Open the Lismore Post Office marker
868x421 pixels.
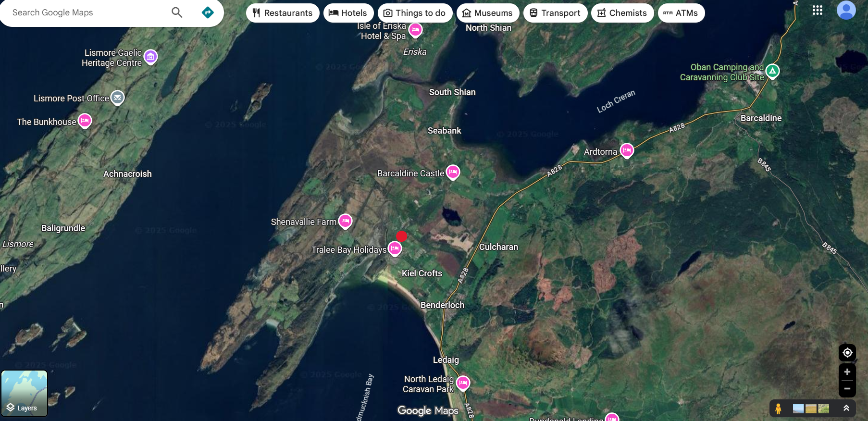(x=118, y=98)
